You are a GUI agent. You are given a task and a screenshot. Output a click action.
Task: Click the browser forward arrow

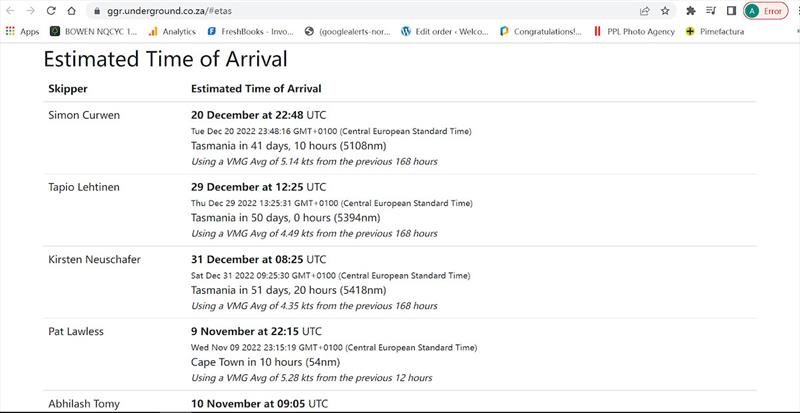click(x=30, y=11)
